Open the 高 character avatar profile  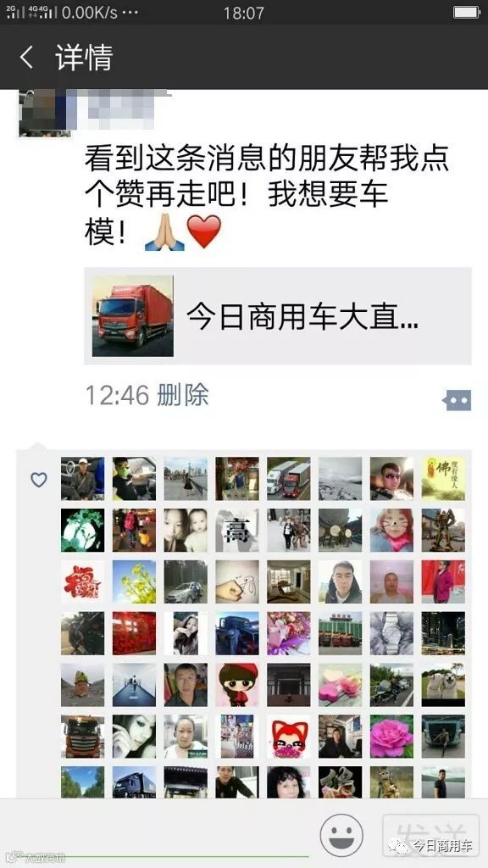click(237, 531)
